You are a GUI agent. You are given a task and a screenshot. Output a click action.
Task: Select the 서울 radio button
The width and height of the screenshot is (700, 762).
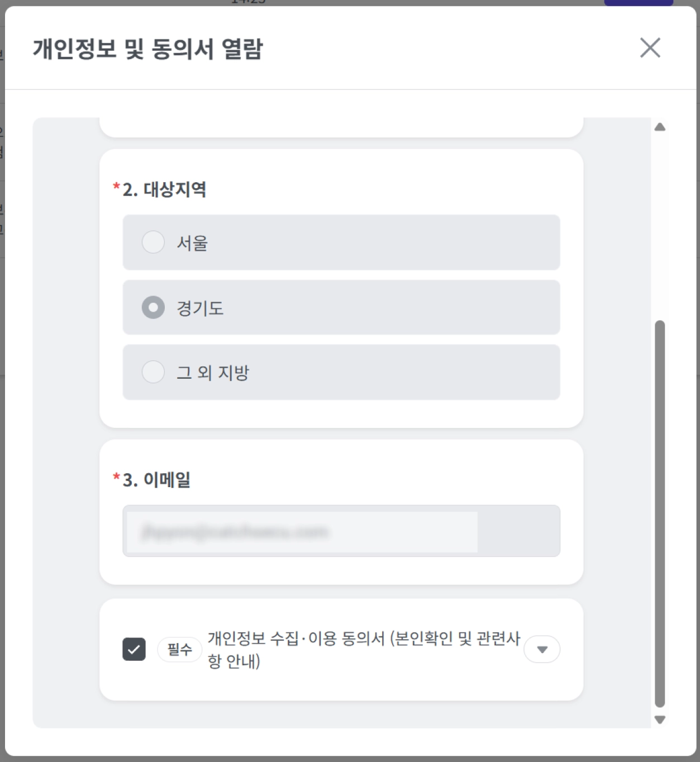coord(153,242)
